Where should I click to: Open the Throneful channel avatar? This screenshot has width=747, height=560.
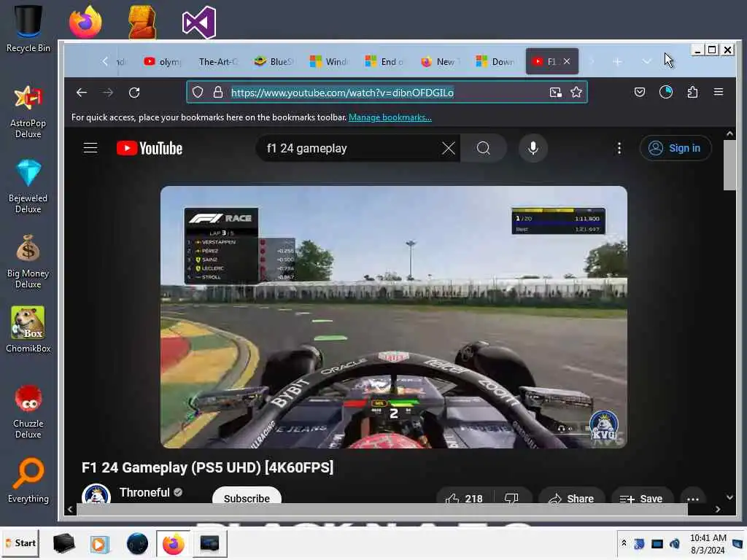96,494
